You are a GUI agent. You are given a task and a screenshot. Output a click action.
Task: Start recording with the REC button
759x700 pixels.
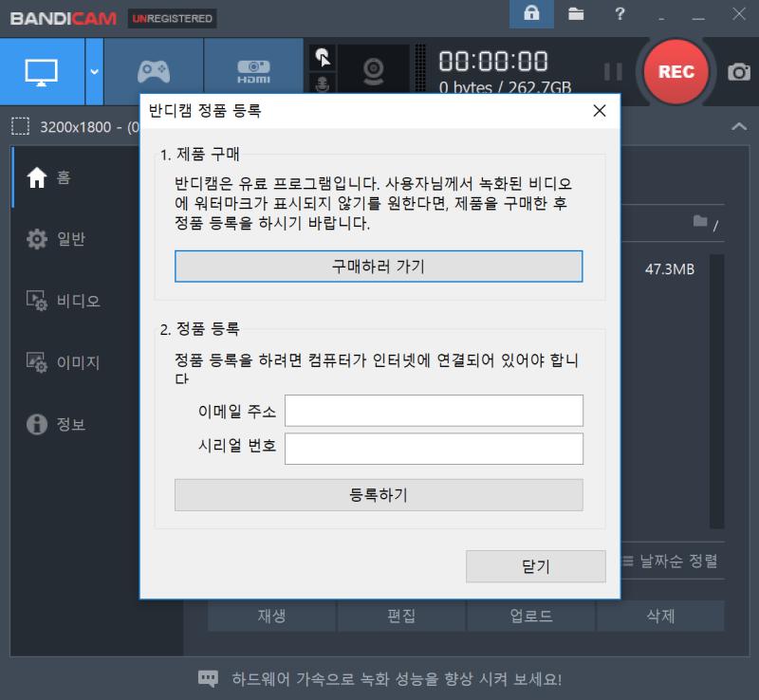pyautogui.click(x=676, y=72)
